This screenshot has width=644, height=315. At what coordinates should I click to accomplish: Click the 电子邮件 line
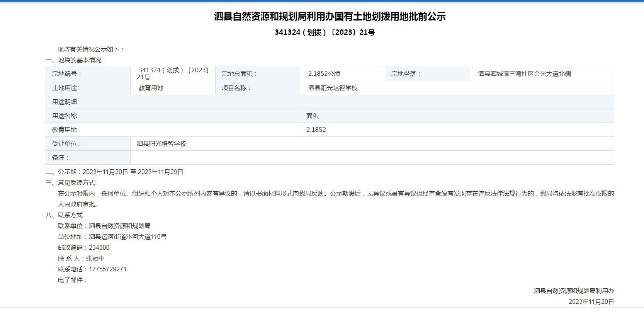pyautogui.click(x=73, y=280)
